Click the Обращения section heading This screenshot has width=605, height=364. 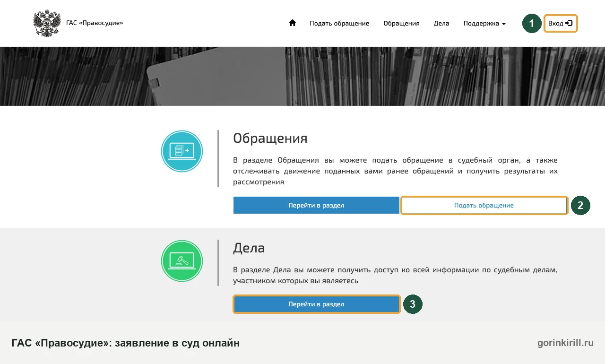point(270,139)
